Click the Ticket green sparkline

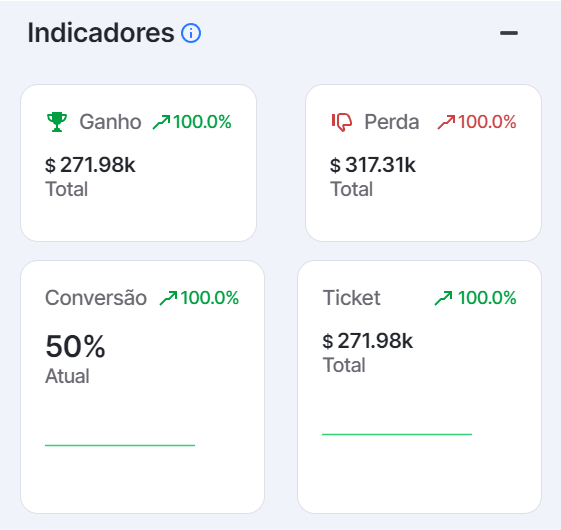[397, 434]
